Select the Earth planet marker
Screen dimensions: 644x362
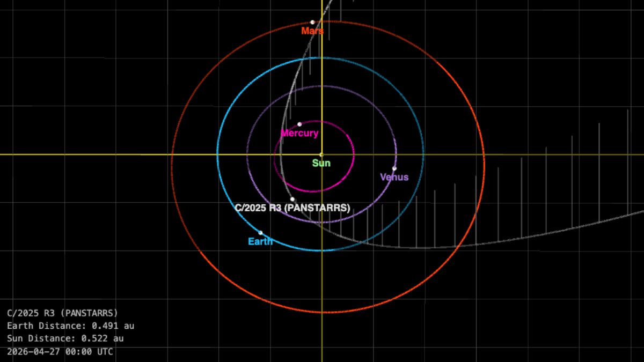pos(260,232)
